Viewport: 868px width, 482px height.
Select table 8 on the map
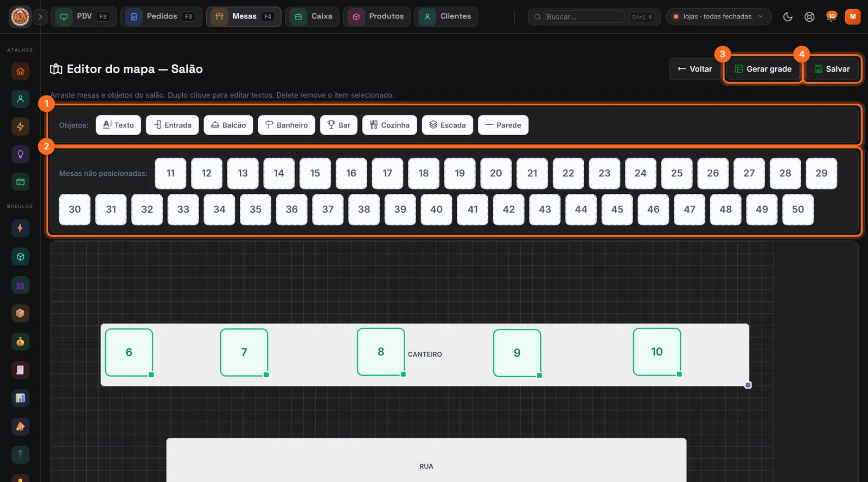coord(381,352)
